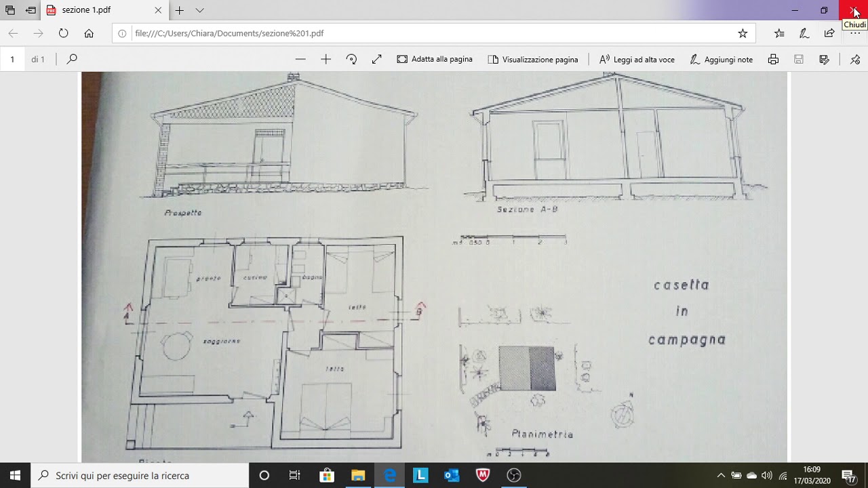The height and width of the screenshot is (488, 868).
Task: Click the Save as icon
Action: (825, 60)
